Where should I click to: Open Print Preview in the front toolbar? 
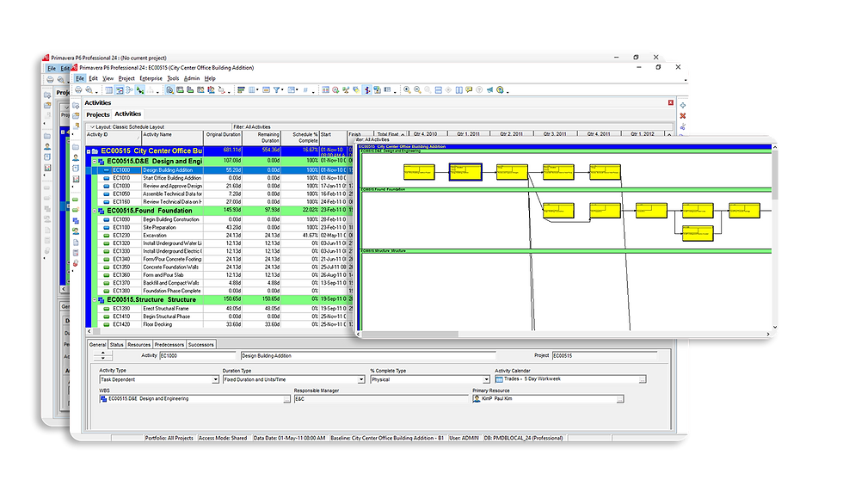click(x=89, y=89)
